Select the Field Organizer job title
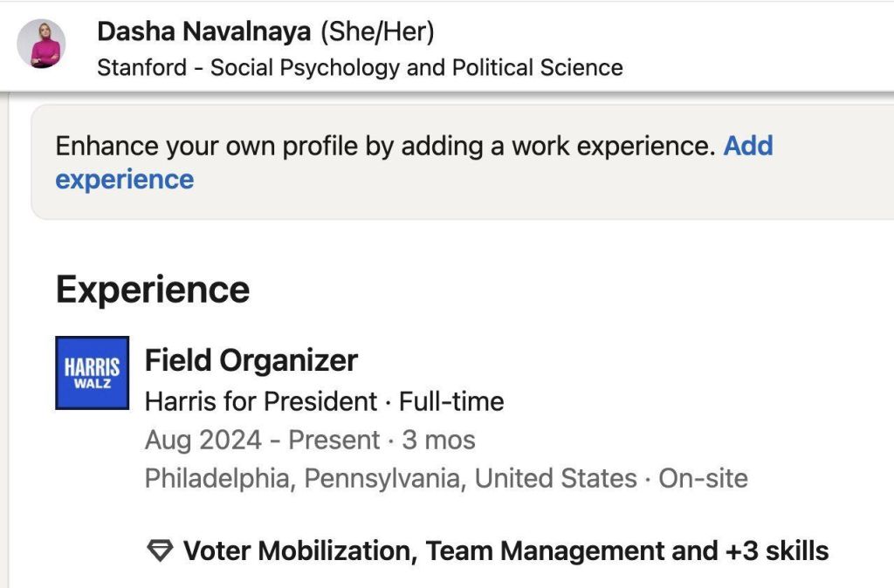Image resolution: width=894 pixels, height=588 pixels. (251, 359)
